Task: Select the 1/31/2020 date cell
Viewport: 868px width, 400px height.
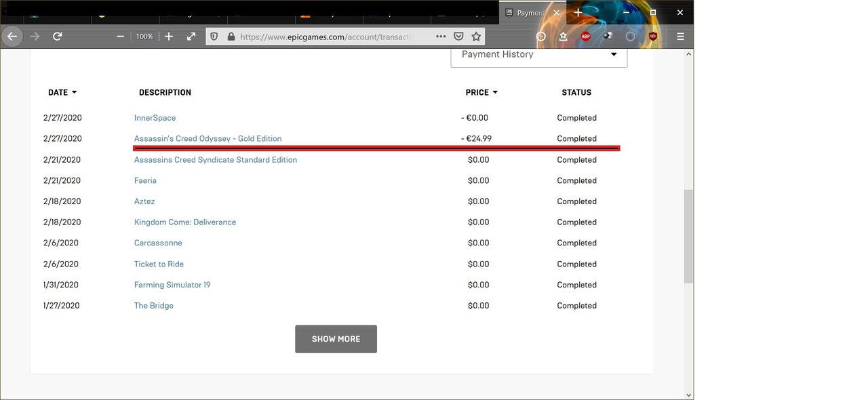Action: [61, 285]
